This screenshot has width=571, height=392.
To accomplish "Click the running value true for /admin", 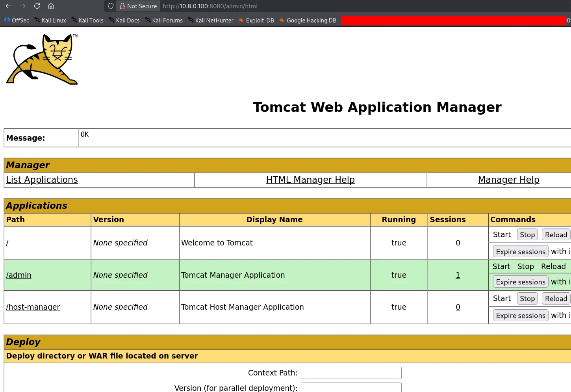I will [399, 275].
